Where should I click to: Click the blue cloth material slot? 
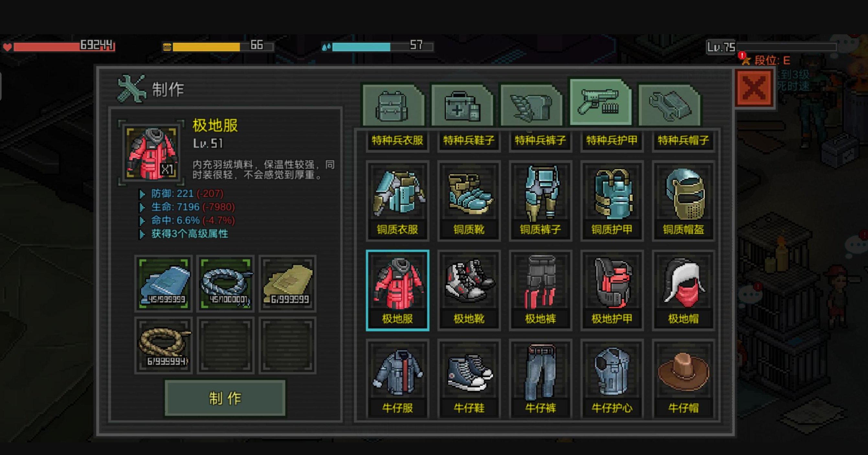pyautogui.click(x=163, y=283)
